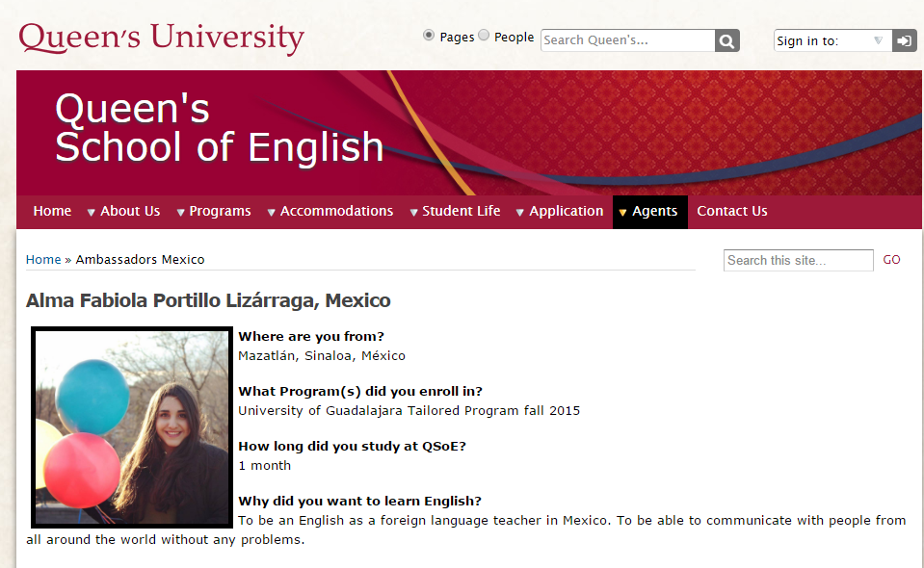The image size is (924, 568).
Task: Click the GO site search button
Action: 891,260
